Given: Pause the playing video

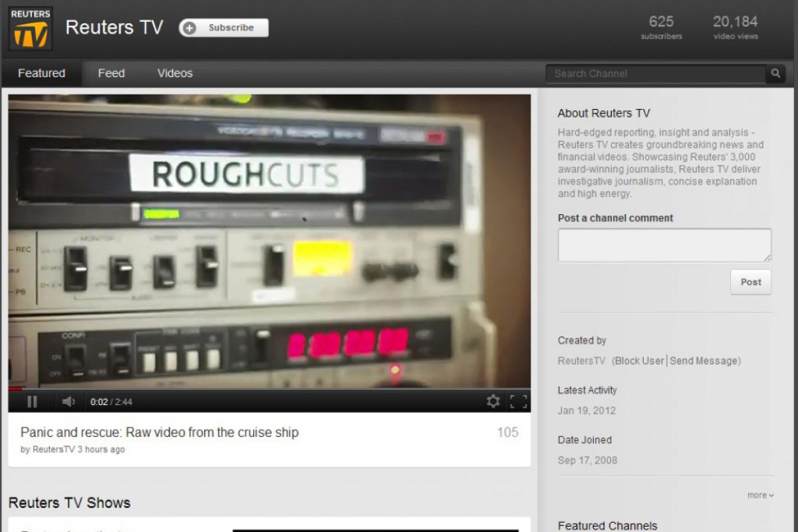Looking at the screenshot, I should (31, 402).
